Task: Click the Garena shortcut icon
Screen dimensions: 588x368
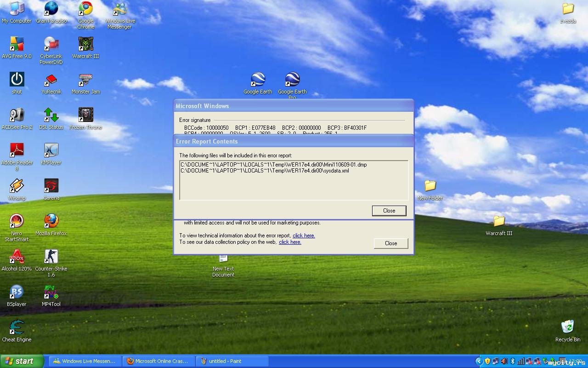Action: coord(51,189)
